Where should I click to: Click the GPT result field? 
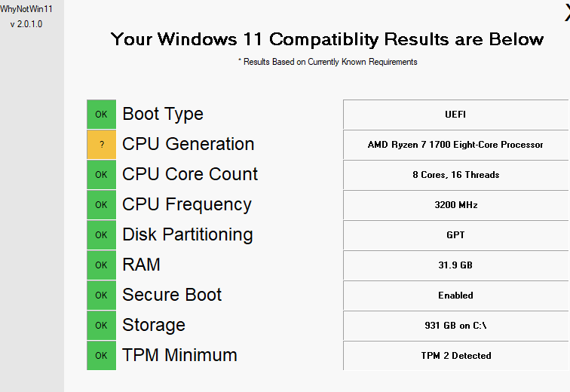tap(455, 235)
